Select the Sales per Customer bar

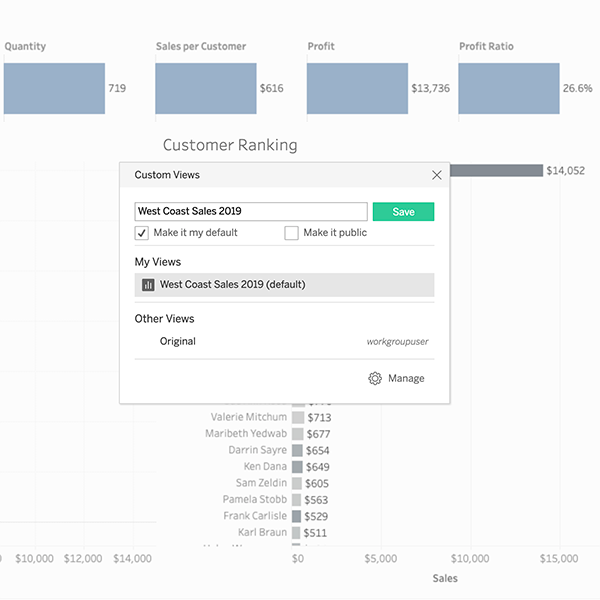[x=206, y=88]
